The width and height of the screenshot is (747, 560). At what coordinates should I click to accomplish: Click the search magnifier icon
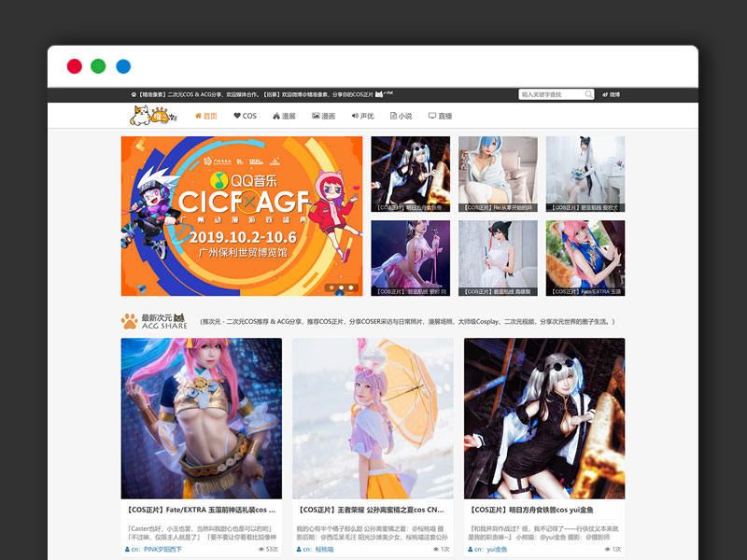pyautogui.click(x=588, y=94)
